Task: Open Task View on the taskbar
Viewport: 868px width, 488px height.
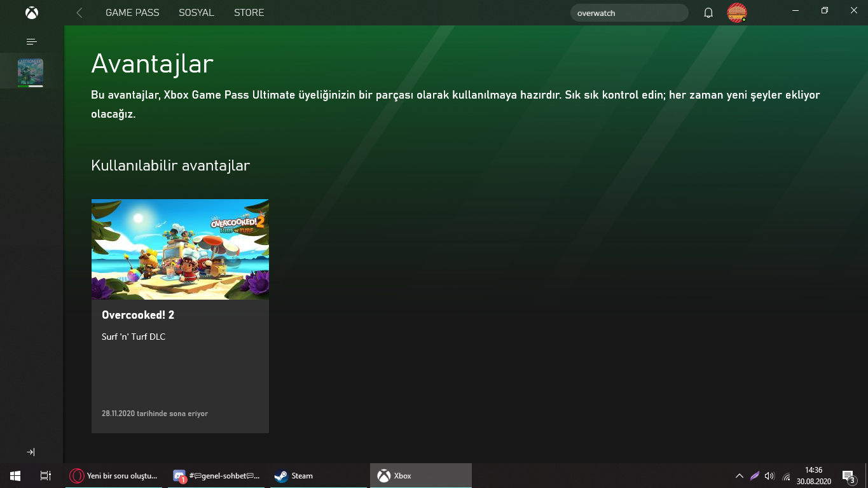Action: pyautogui.click(x=46, y=475)
